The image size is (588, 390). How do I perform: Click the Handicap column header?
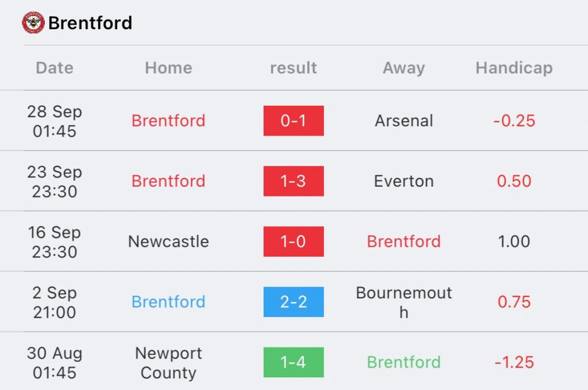coord(514,68)
